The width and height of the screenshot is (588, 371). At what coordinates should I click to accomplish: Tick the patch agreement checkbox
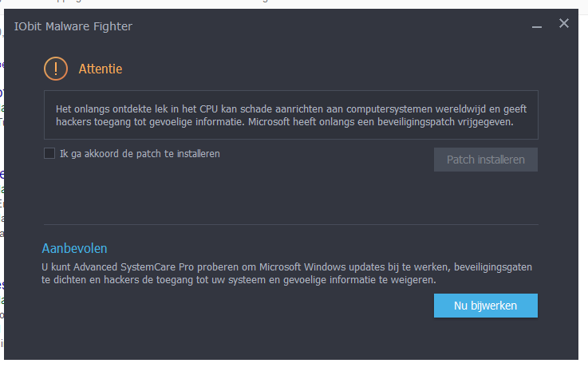(49, 153)
